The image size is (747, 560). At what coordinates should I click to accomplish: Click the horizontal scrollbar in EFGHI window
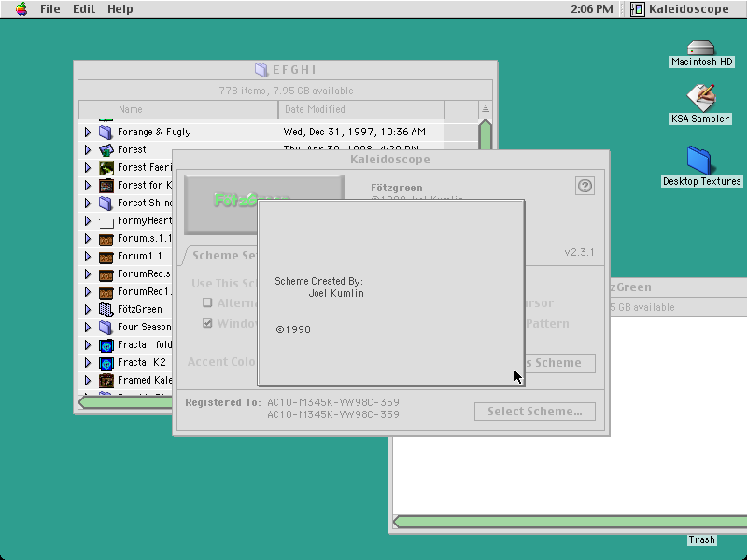point(126,402)
